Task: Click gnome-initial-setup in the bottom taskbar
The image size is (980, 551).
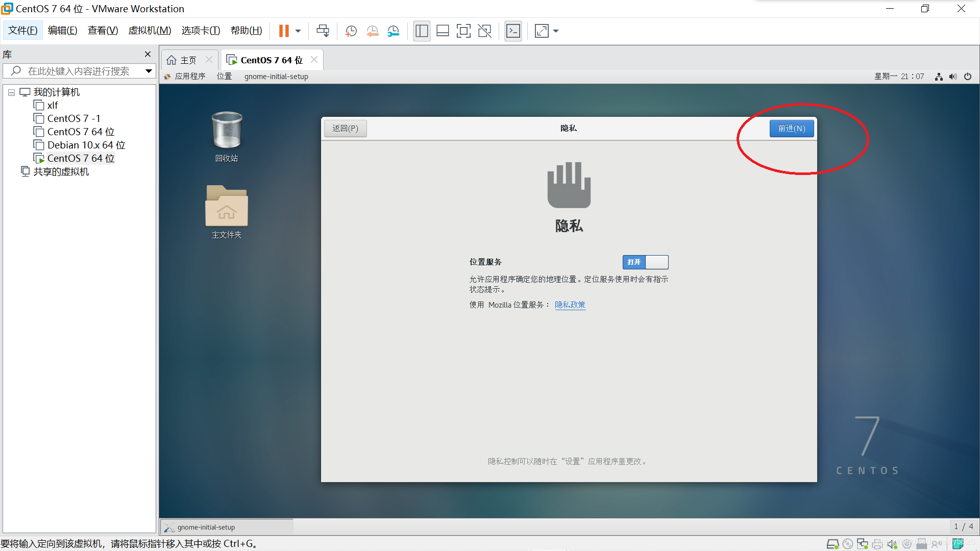Action: [227, 527]
